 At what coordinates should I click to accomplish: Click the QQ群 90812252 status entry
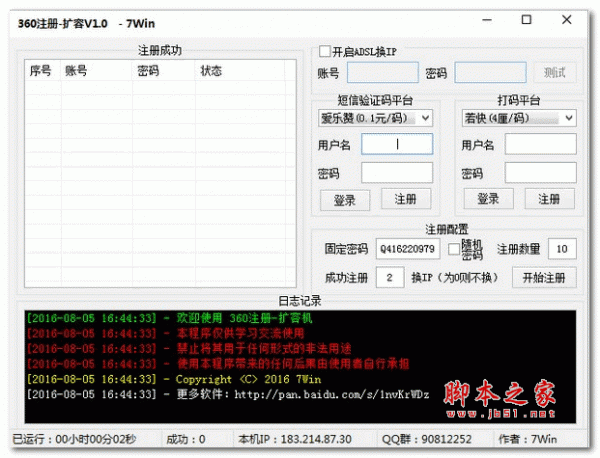427,439
